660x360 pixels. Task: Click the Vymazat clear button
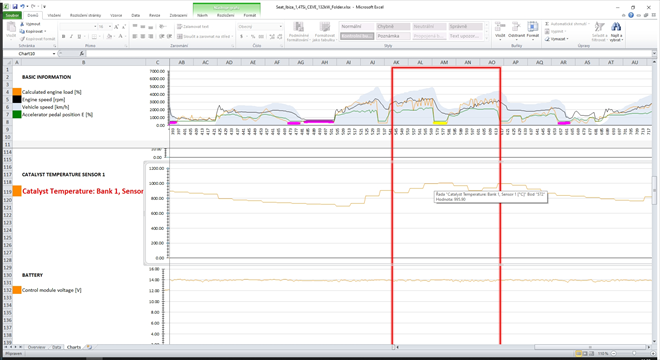pos(557,39)
